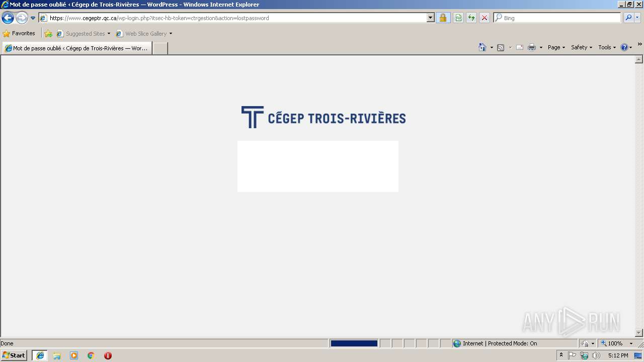Image resolution: width=644 pixels, height=362 pixels.
Task: Click the vertical scrollbar up arrow
Action: (x=639, y=59)
